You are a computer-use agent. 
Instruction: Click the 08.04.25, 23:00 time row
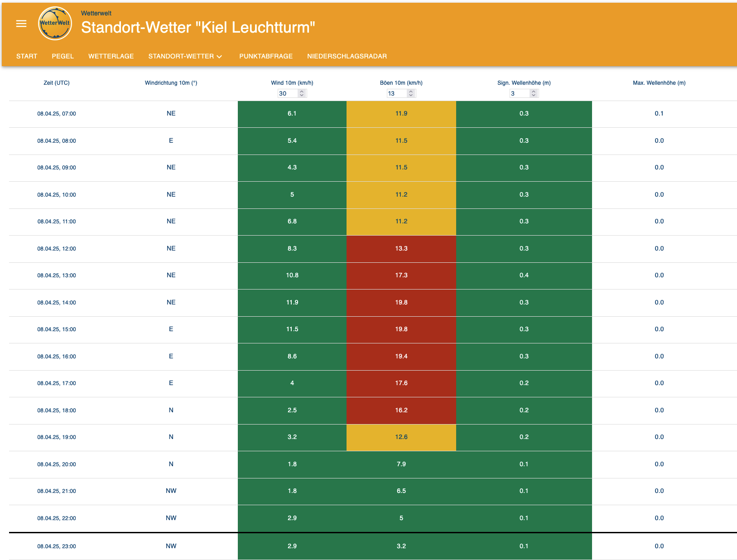pyautogui.click(x=57, y=546)
